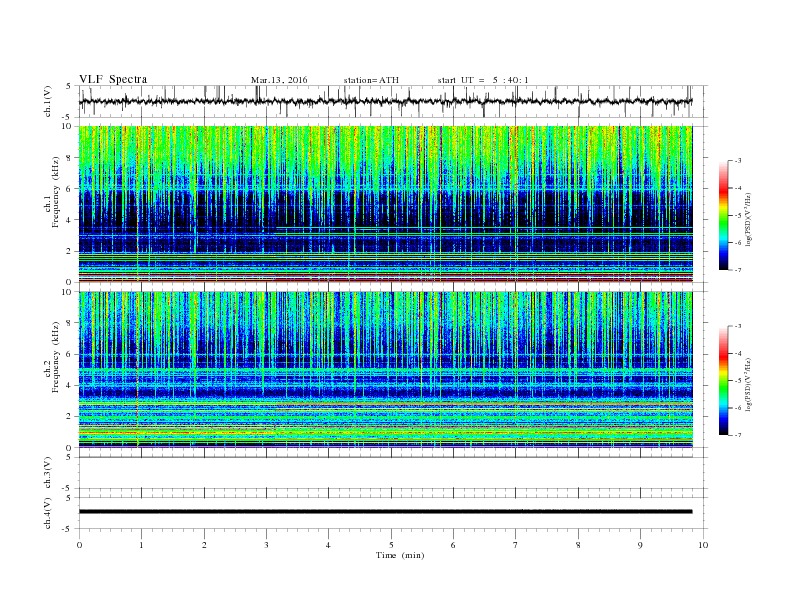The height and width of the screenshot is (612, 792).
Task: Click time axis tick label "8"
Action: pyautogui.click(x=578, y=545)
